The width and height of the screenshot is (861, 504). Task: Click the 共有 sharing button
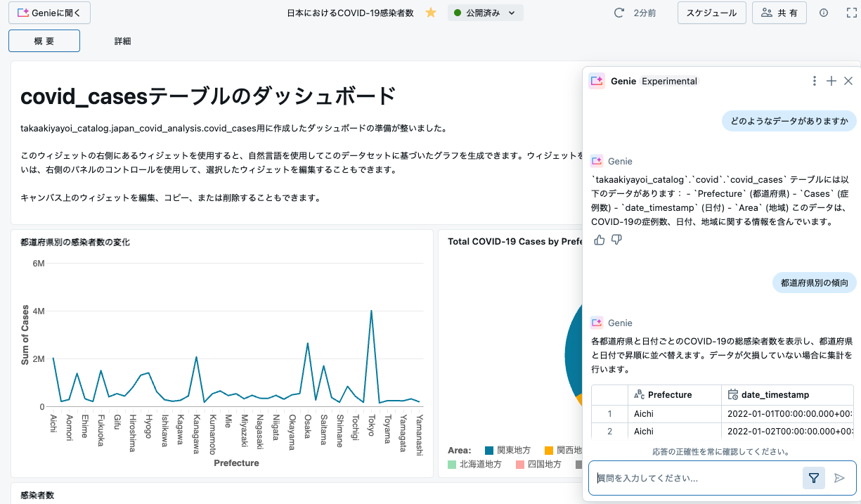click(779, 12)
